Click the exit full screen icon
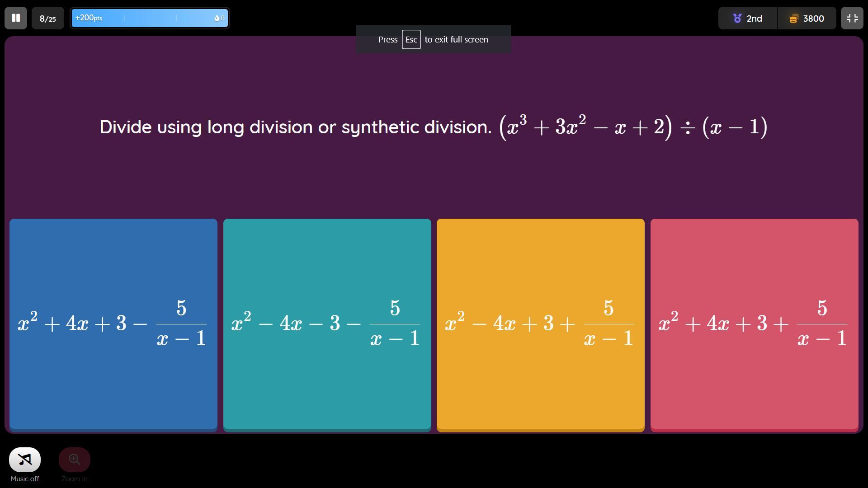 [x=852, y=18]
